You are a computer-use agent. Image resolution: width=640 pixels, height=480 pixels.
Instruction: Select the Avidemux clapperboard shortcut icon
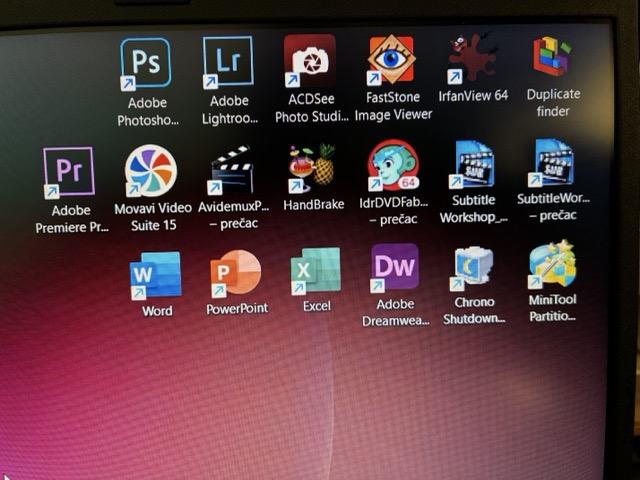click(x=231, y=170)
